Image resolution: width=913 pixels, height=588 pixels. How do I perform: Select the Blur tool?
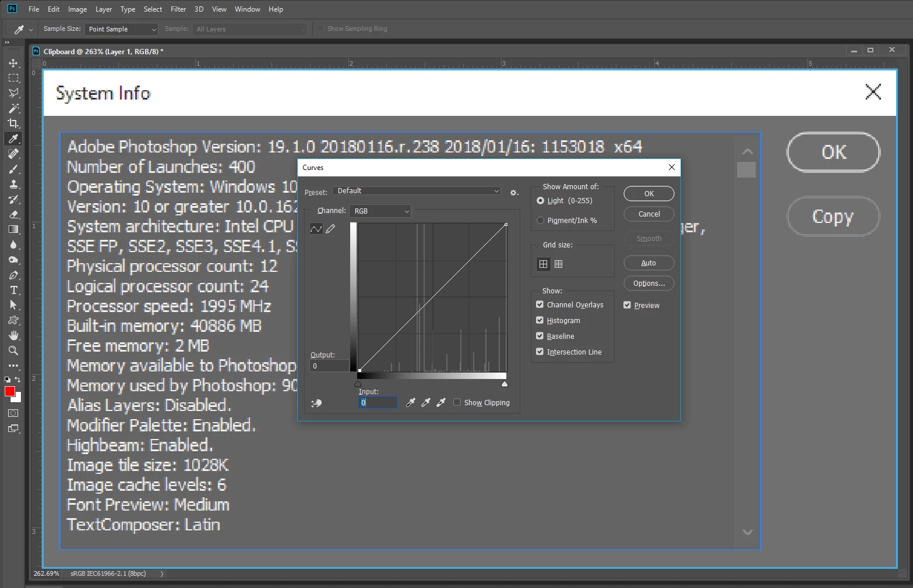(13, 245)
